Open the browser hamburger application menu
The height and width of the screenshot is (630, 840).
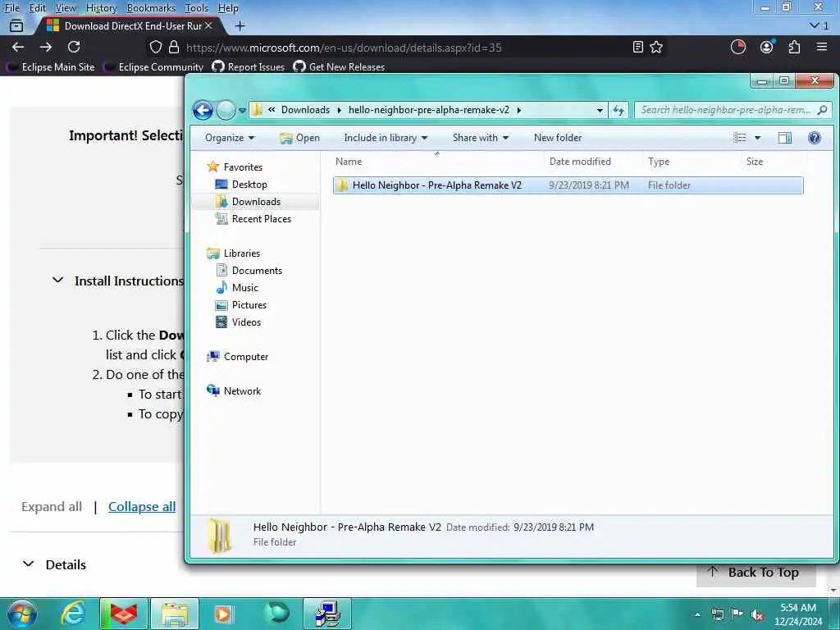[x=822, y=47]
